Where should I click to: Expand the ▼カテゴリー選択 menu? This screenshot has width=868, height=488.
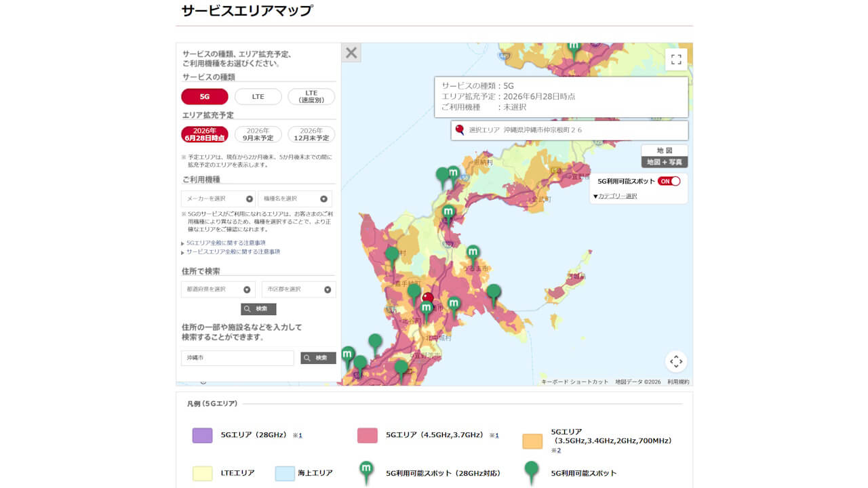pos(615,197)
